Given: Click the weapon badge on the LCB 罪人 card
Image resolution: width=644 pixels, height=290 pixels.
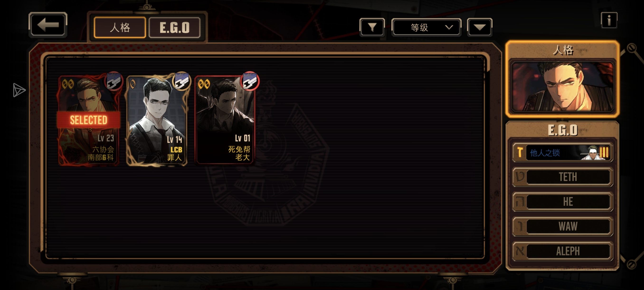Looking at the screenshot, I should (x=181, y=81).
